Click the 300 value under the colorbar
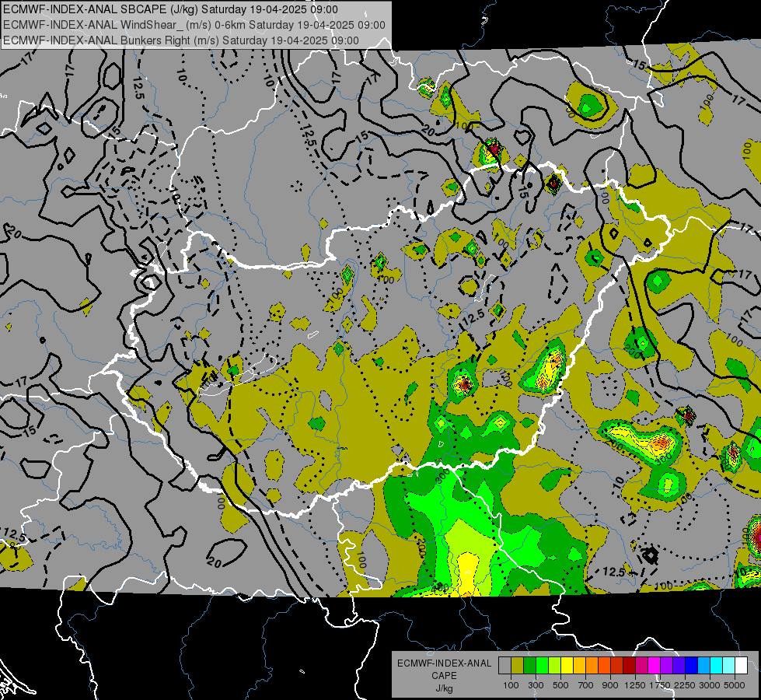 point(536,685)
